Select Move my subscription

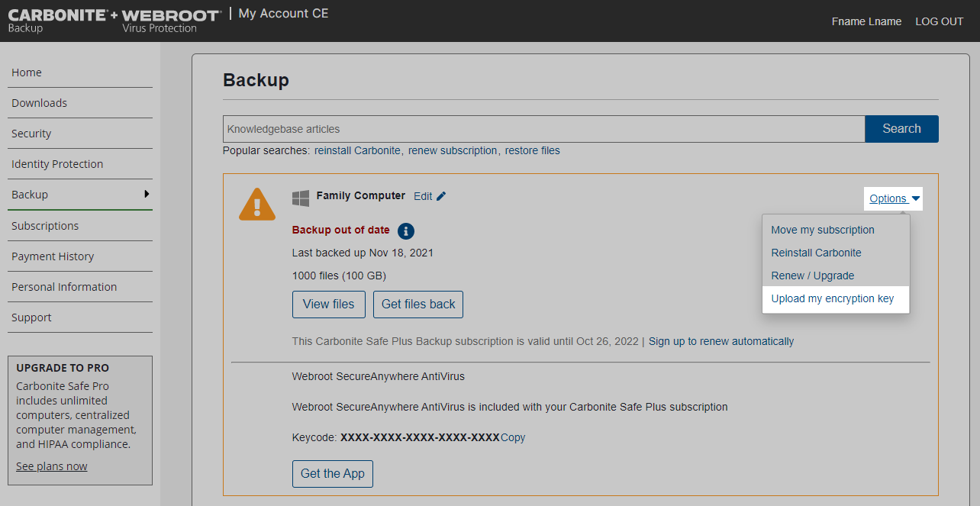click(x=823, y=230)
